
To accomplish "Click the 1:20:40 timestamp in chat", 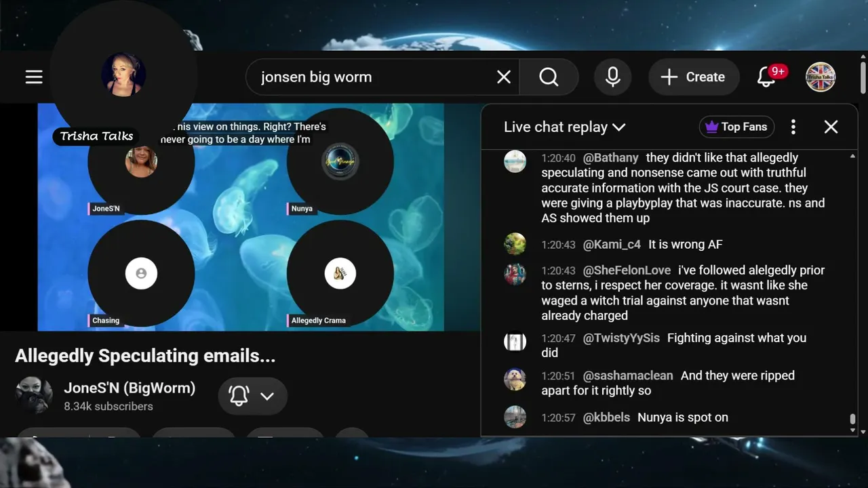I will click(x=558, y=158).
